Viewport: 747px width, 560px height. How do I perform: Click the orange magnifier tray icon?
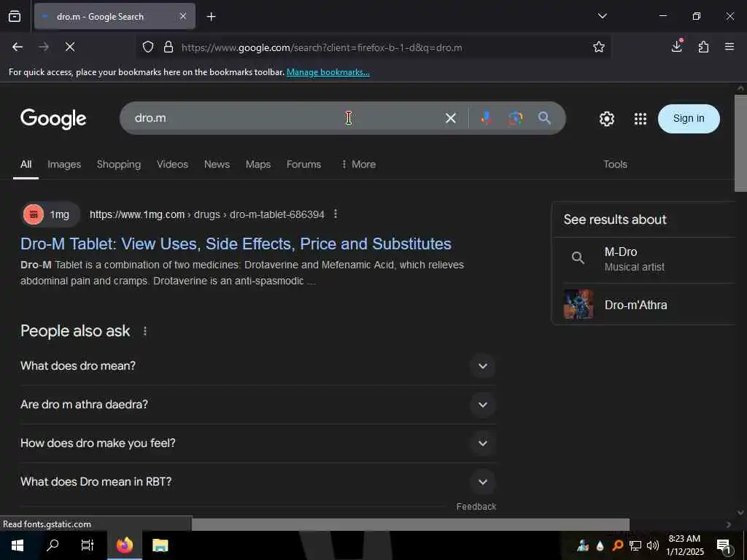pos(617,545)
